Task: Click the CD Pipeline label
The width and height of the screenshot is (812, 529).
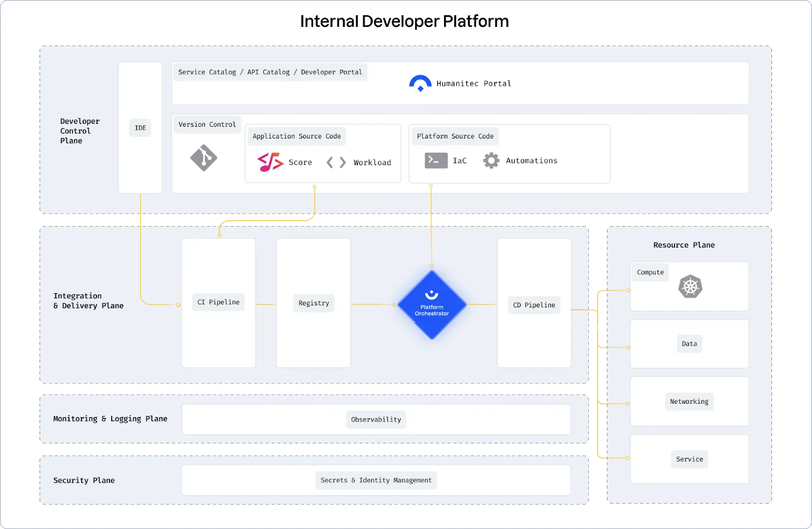Action: (x=534, y=305)
